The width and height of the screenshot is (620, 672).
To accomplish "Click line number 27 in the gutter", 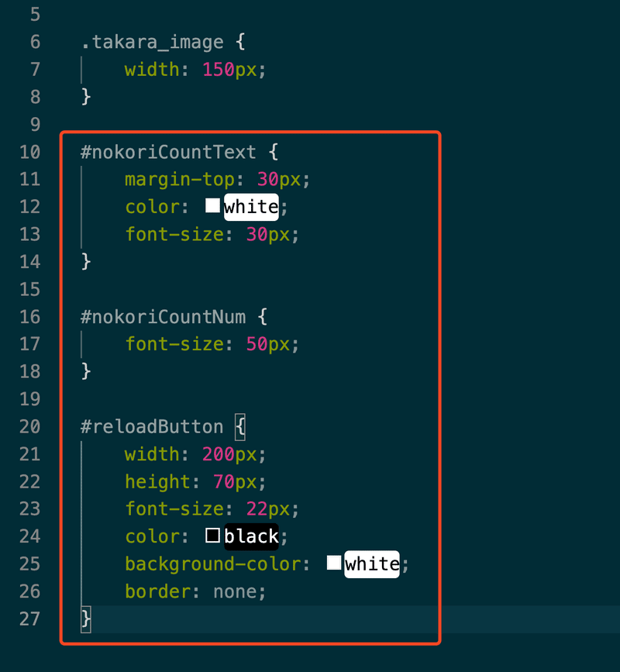I will click(x=30, y=619).
